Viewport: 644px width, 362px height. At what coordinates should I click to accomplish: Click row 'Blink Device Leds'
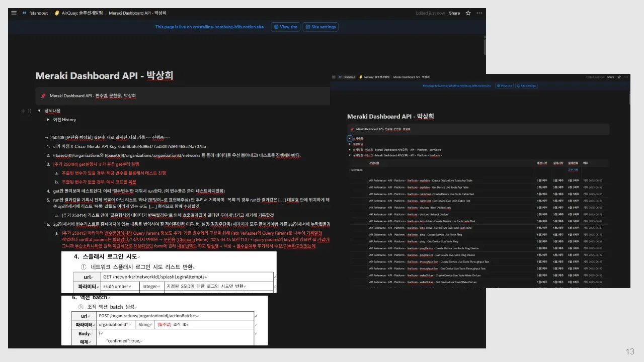pos(410,208)
